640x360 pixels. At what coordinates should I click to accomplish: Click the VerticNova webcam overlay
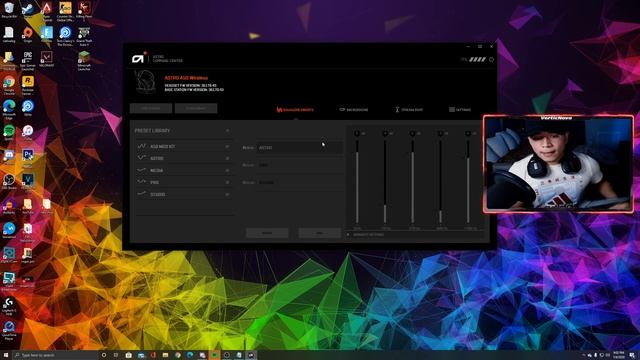558,164
